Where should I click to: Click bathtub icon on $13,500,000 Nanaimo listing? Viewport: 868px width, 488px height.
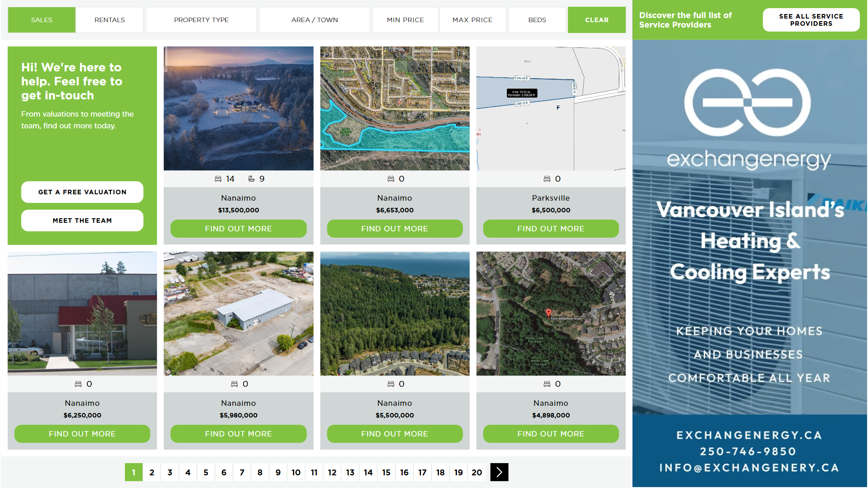(251, 179)
